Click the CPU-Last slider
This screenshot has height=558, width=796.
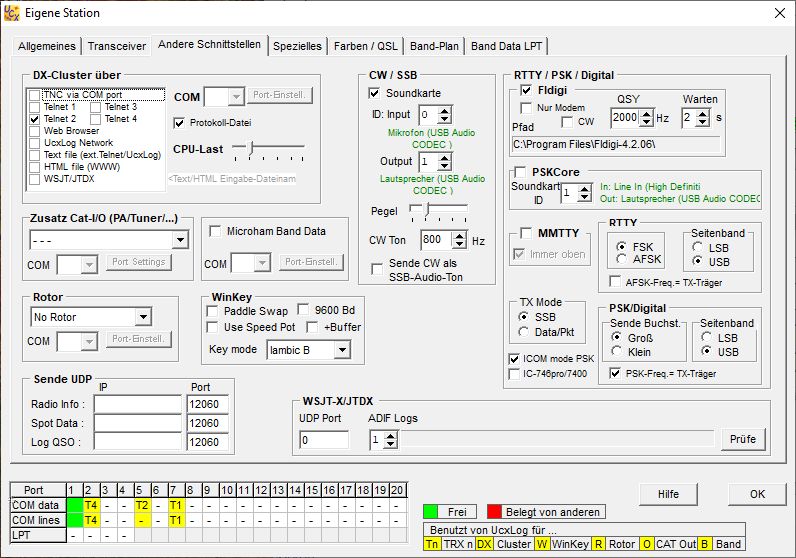click(250, 148)
